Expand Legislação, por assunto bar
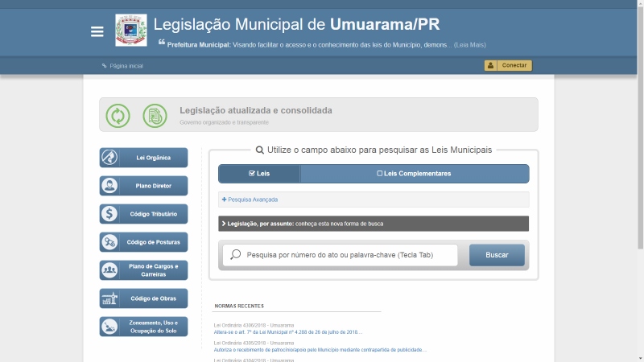The height and width of the screenshot is (362, 644). click(374, 224)
